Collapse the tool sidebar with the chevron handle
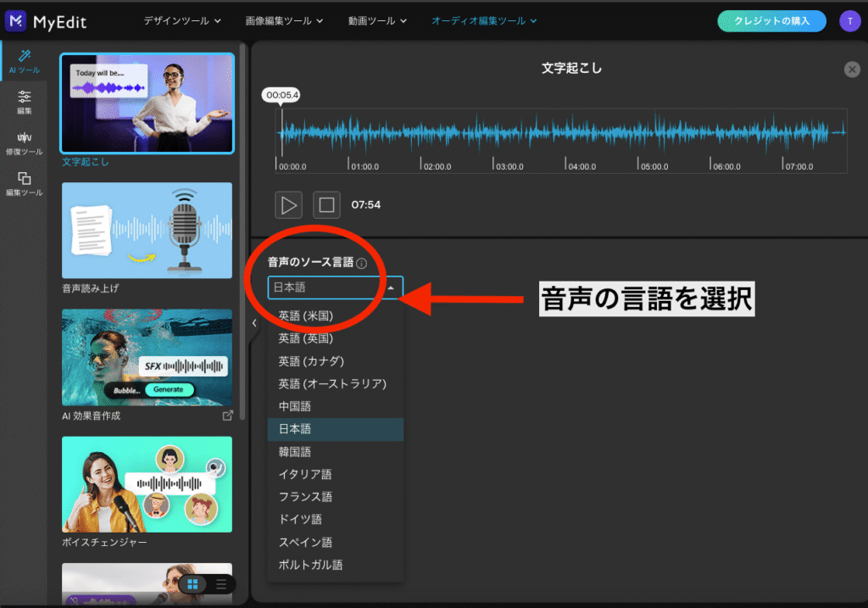This screenshot has height=608, width=868. [x=254, y=323]
